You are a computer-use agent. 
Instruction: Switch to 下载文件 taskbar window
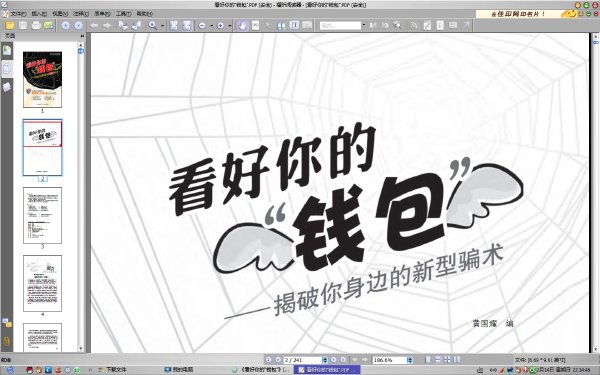(112, 370)
